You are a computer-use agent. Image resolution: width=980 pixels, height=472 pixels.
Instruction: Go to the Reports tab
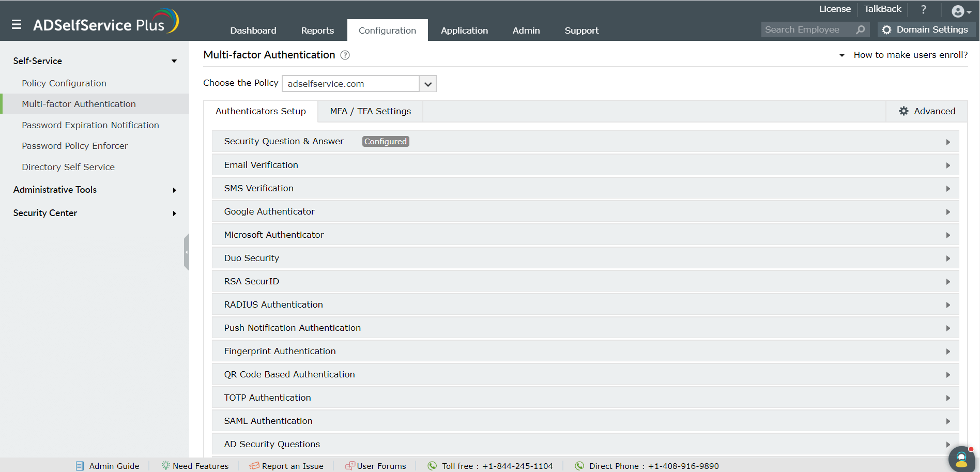point(317,31)
